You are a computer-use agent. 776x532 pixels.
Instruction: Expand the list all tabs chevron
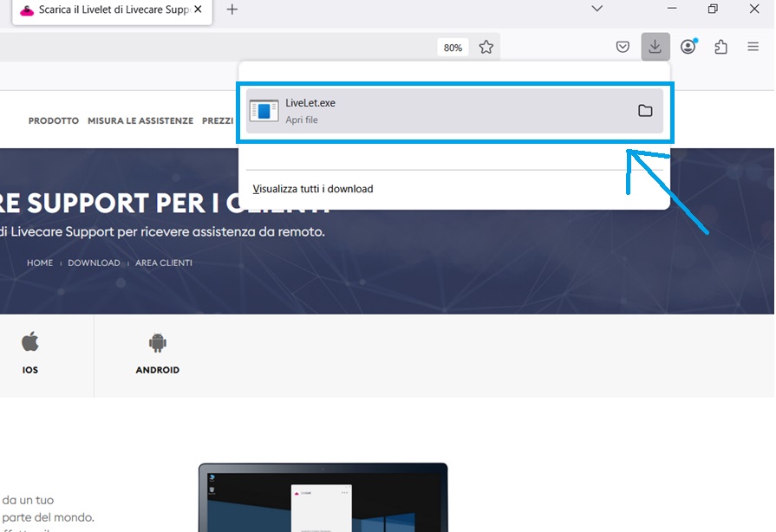[x=597, y=9]
